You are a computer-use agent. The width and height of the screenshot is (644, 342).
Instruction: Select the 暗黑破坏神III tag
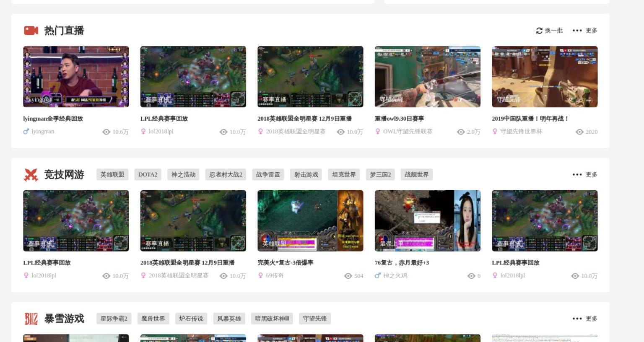point(272,319)
